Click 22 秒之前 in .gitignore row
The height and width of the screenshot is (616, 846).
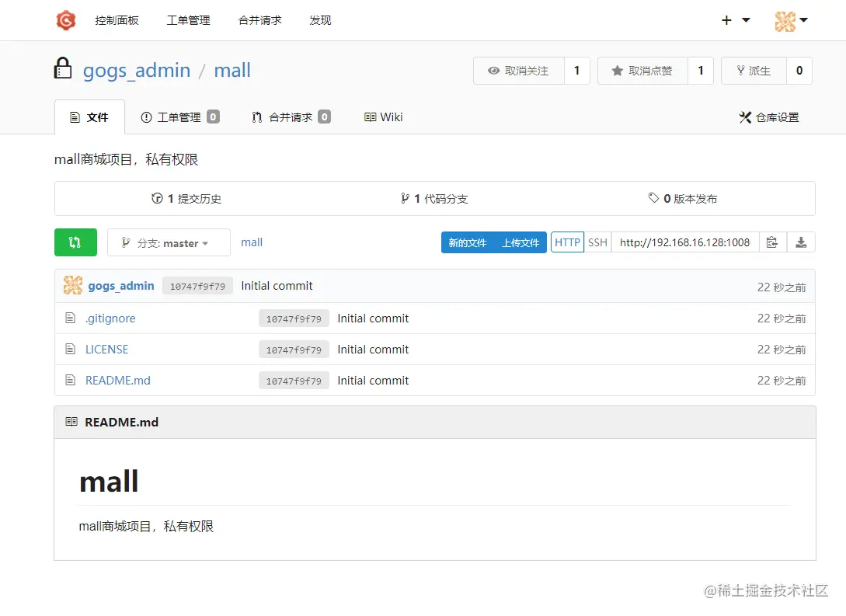(782, 318)
